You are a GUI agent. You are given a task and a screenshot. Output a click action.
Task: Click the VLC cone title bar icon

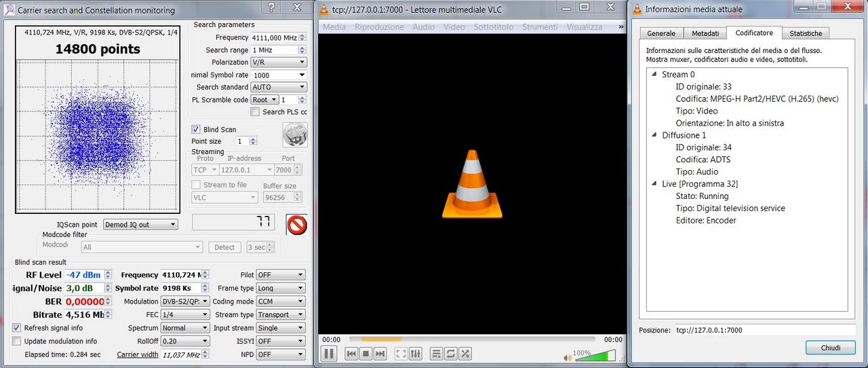pos(324,9)
